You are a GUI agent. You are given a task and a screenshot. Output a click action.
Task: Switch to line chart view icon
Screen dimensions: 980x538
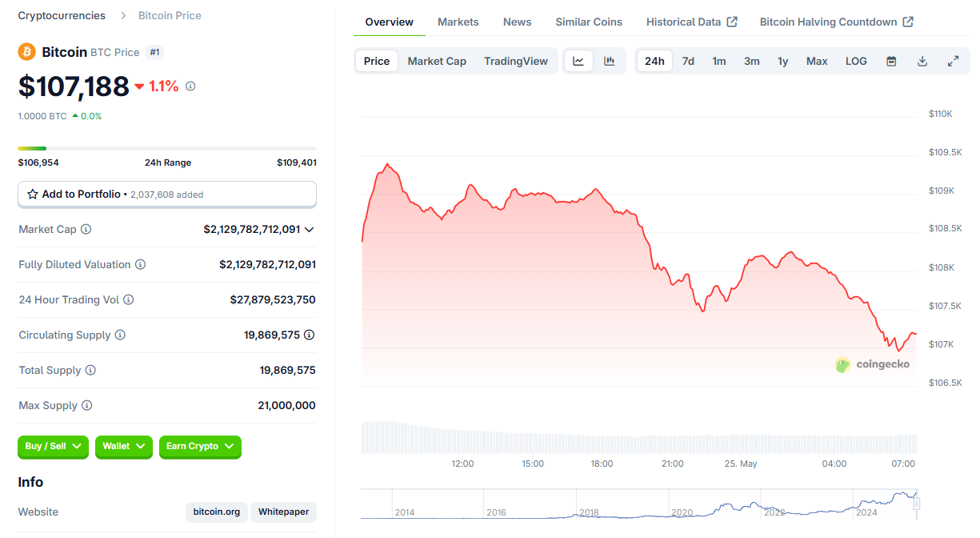point(578,61)
